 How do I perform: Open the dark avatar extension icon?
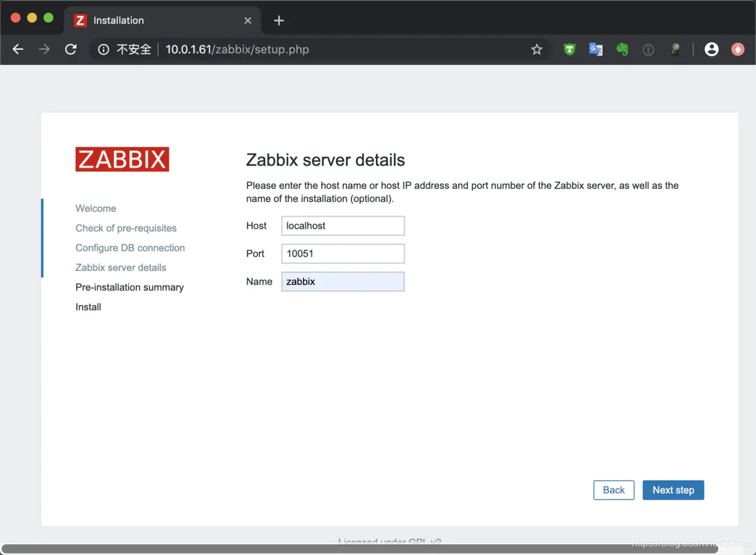tap(675, 49)
